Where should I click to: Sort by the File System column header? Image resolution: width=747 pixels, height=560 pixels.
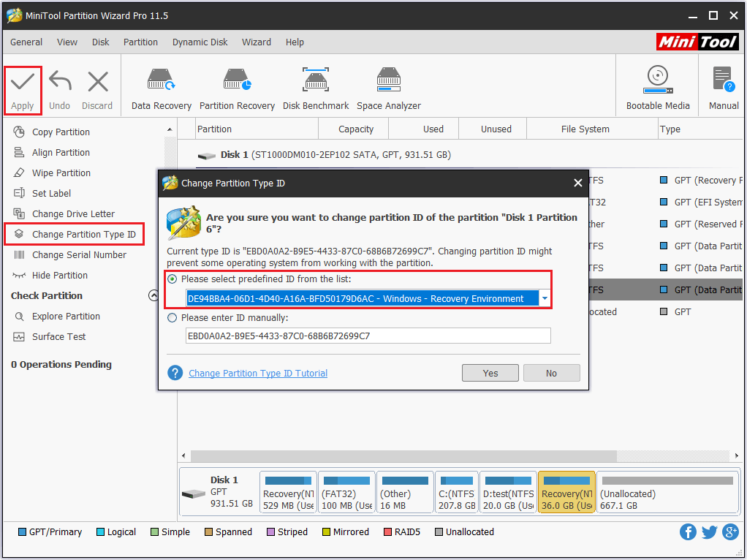click(x=592, y=129)
